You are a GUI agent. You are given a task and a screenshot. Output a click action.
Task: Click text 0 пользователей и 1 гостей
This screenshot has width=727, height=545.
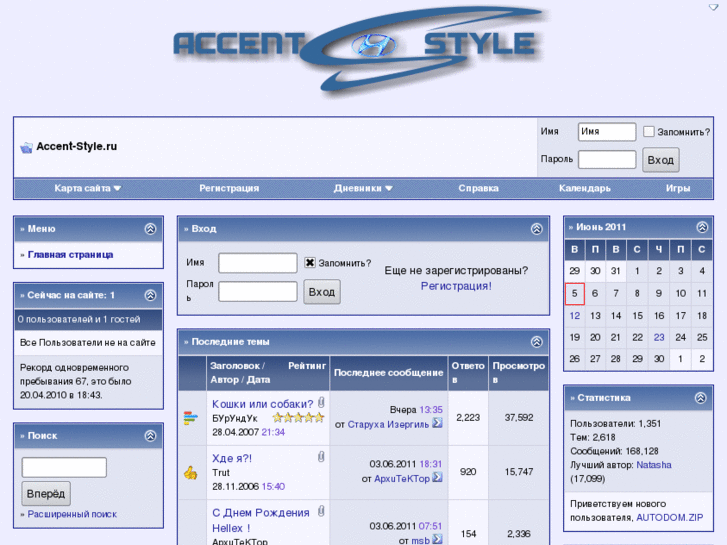click(79, 320)
